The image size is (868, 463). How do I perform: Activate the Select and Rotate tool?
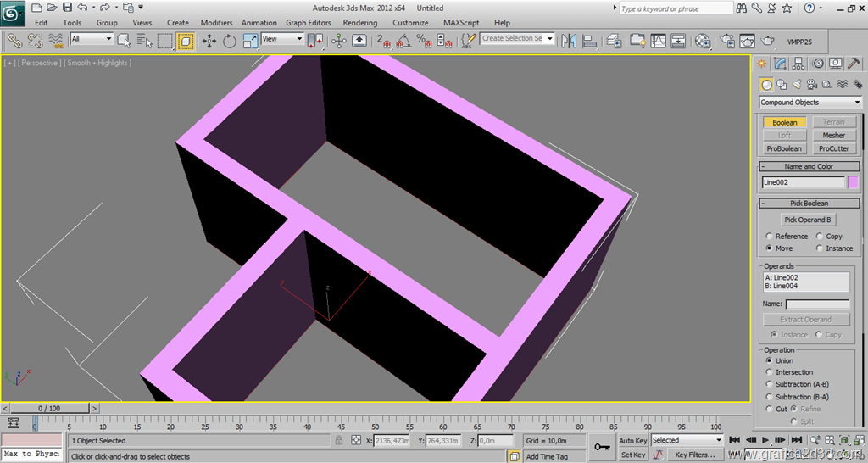(230, 41)
